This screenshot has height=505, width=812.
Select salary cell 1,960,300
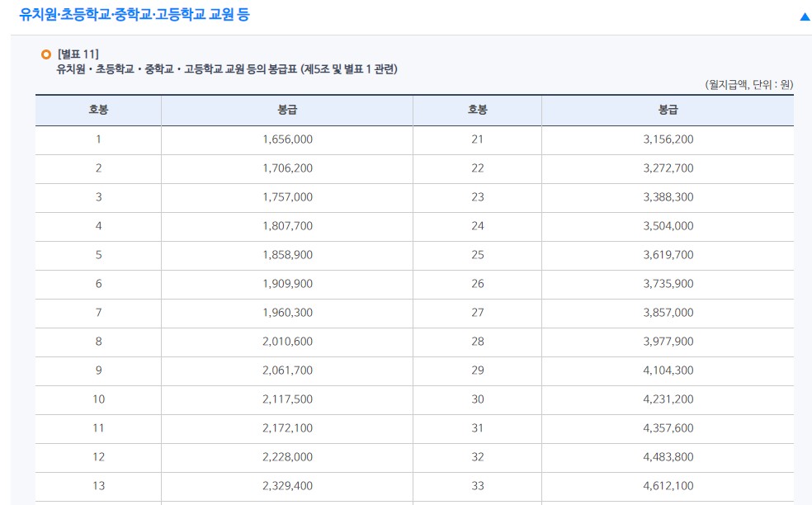pyautogui.click(x=287, y=313)
